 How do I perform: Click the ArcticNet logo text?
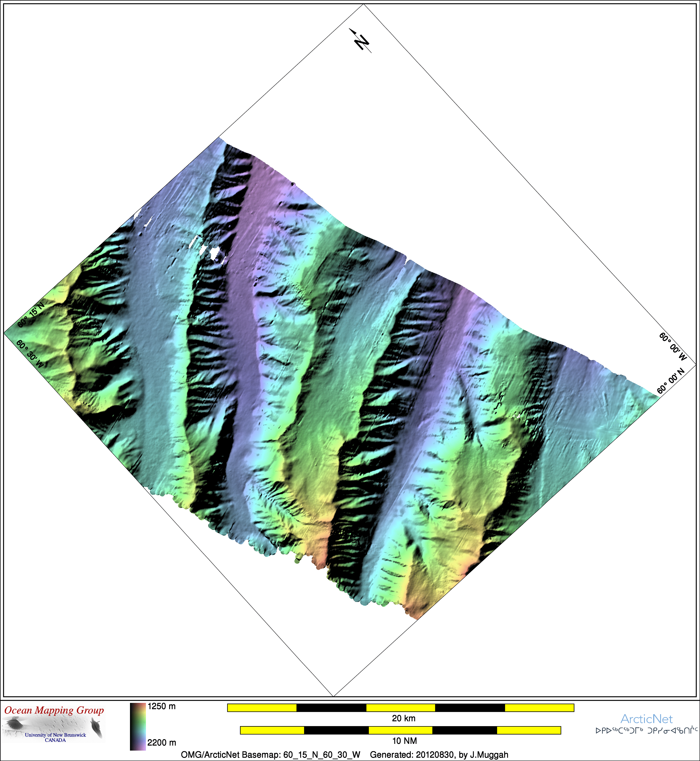[646, 719]
